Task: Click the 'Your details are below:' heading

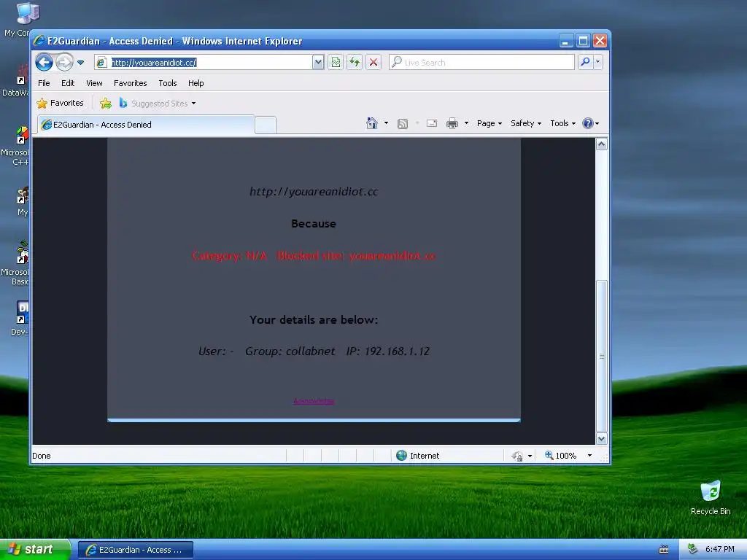Action: (314, 319)
